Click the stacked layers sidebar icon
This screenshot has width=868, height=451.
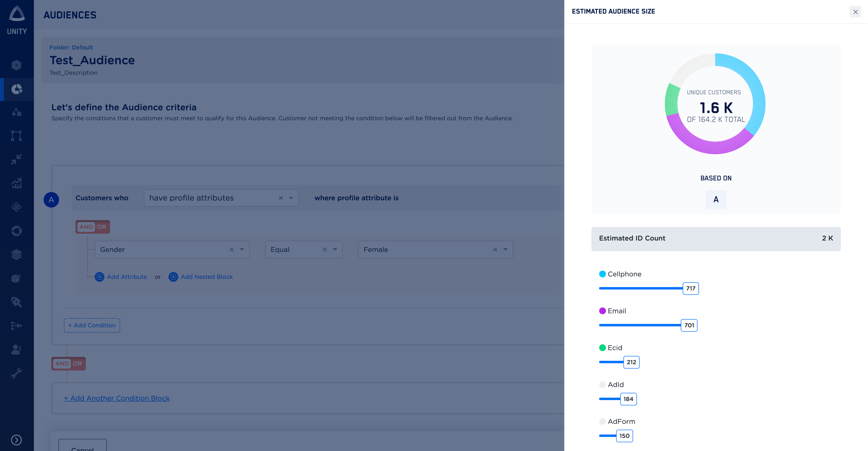coord(16,254)
